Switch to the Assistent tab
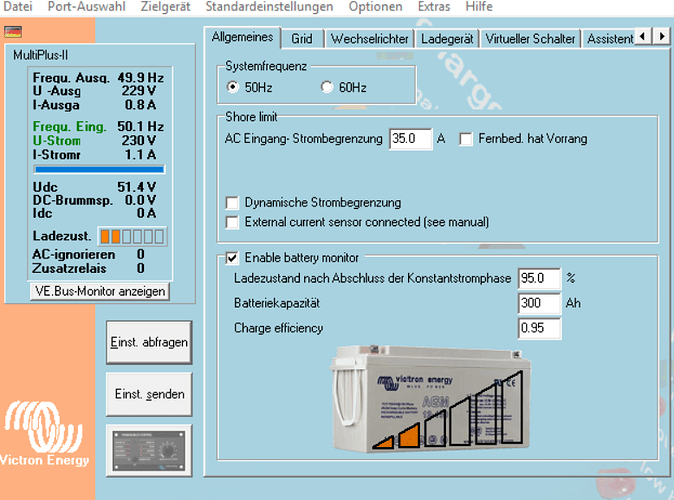This screenshot has width=674, height=500. 610,39
